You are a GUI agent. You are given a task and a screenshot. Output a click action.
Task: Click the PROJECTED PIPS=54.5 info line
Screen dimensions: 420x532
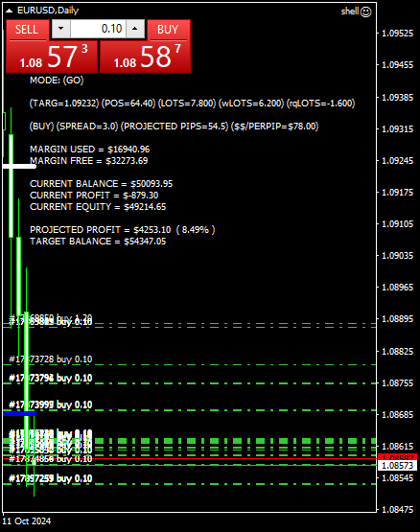coord(175,127)
